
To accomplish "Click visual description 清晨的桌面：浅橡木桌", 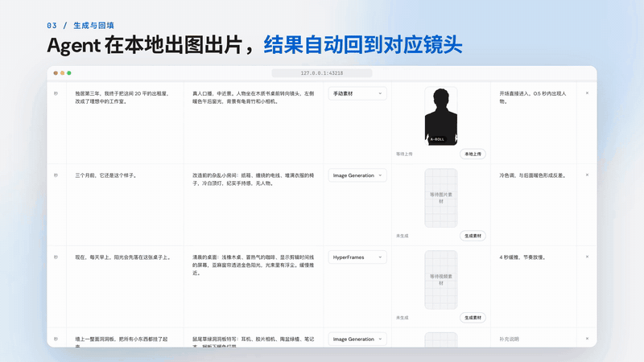I will click(x=254, y=265).
